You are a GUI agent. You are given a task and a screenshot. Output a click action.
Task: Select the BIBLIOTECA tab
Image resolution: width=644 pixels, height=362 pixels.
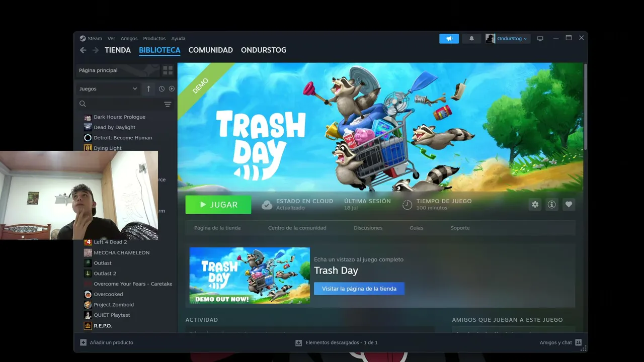[159, 50]
